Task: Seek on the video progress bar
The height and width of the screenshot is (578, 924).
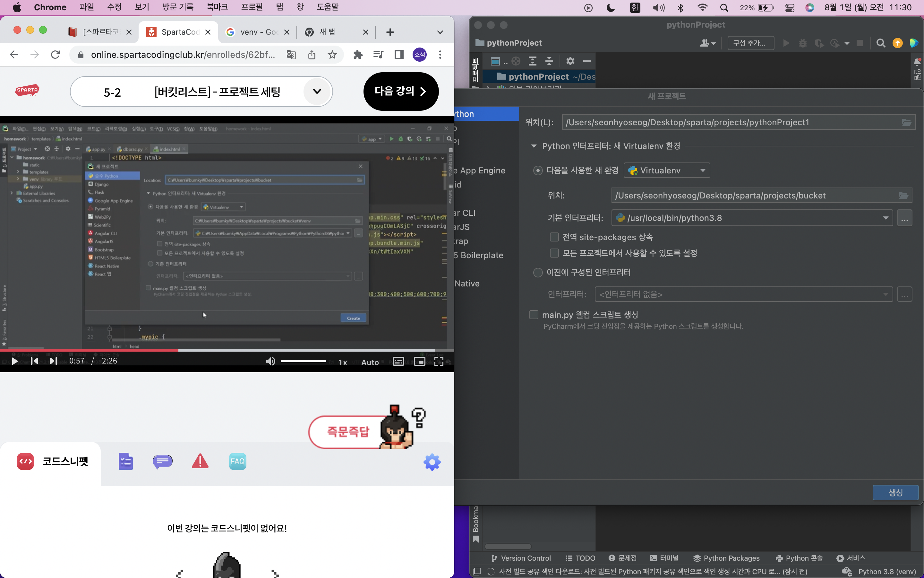Action: [x=227, y=350]
